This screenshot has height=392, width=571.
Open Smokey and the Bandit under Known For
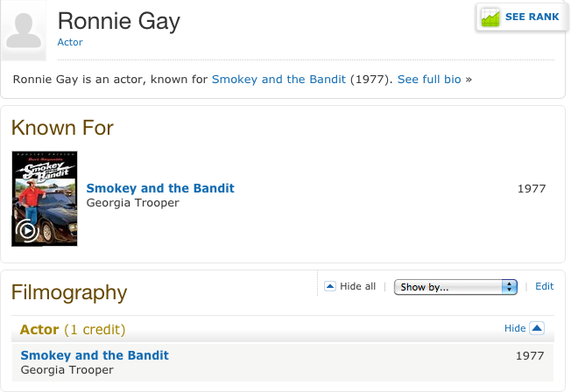click(x=160, y=188)
